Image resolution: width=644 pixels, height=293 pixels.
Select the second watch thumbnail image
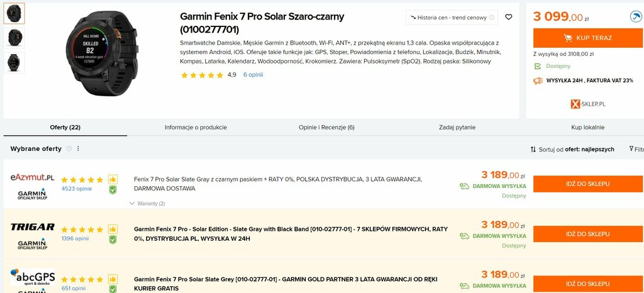coord(14,38)
